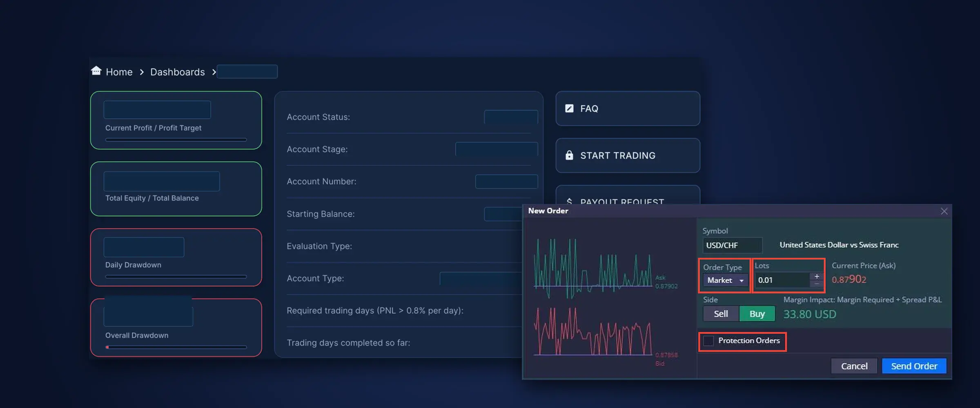This screenshot has height=408, width=980.
Task: Open the PAYOUT REQUEST button
Action: pos(628,195)
